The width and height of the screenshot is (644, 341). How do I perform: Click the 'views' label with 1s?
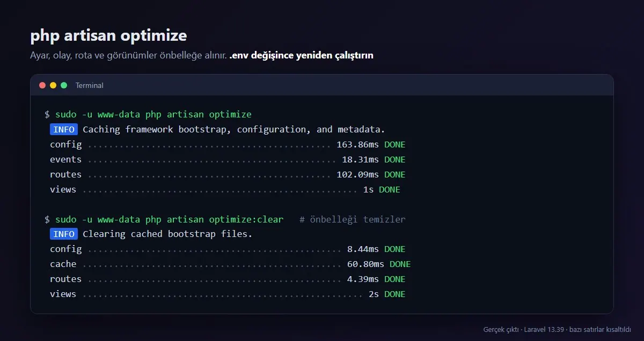coord(63,189)
